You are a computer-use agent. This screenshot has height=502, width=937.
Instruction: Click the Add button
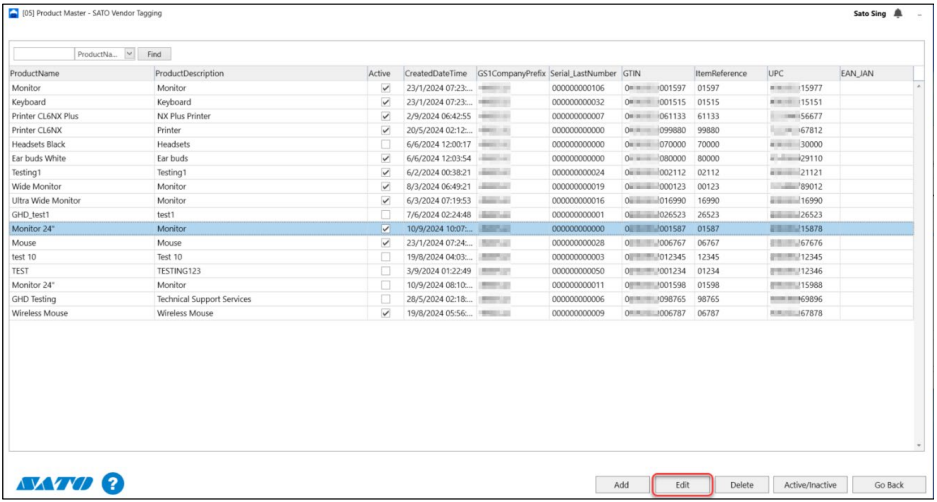click(621, 485)
